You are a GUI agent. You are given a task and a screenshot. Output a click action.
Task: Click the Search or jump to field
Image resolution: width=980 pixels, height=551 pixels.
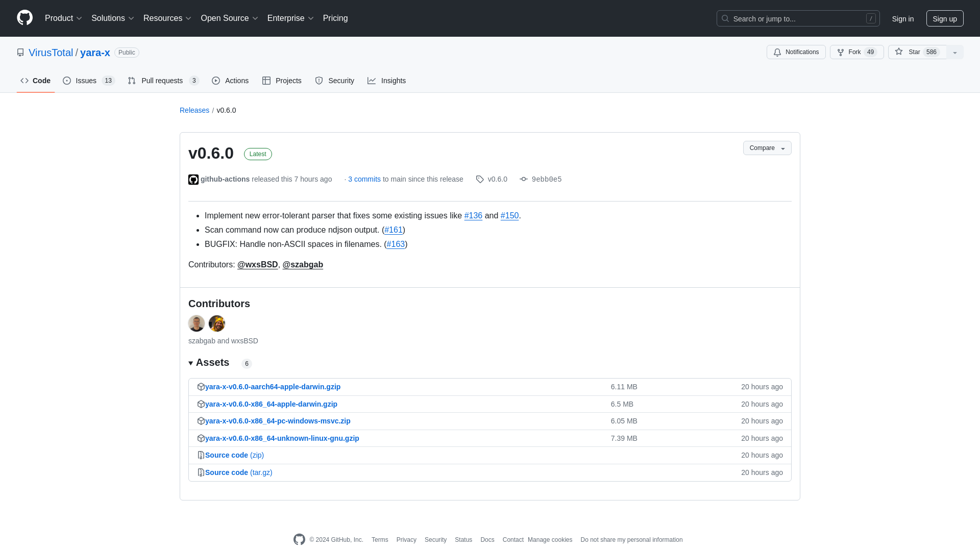coord(798,18)
